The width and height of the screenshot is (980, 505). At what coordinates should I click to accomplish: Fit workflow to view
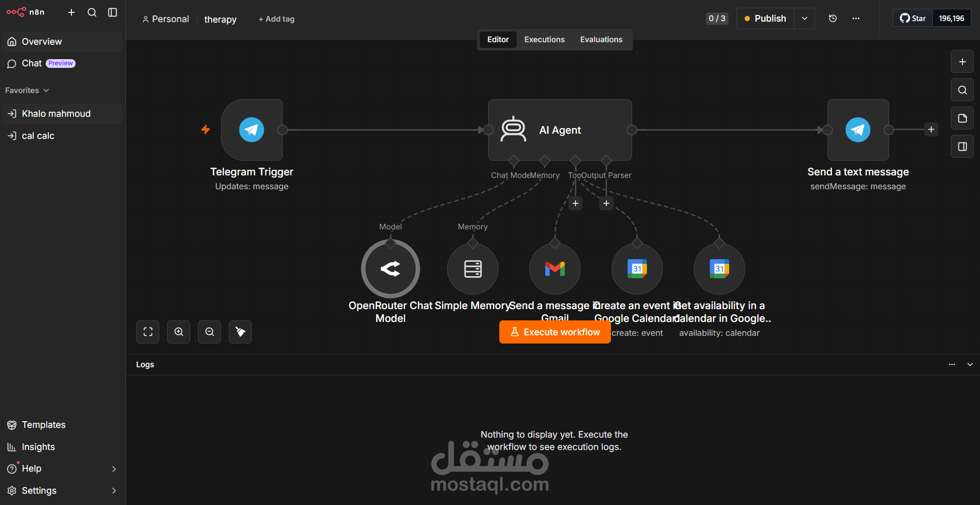(148, 332)
